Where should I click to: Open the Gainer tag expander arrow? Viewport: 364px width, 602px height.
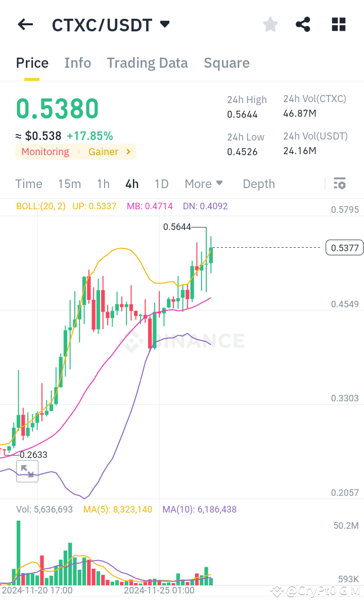click(128, 152)
